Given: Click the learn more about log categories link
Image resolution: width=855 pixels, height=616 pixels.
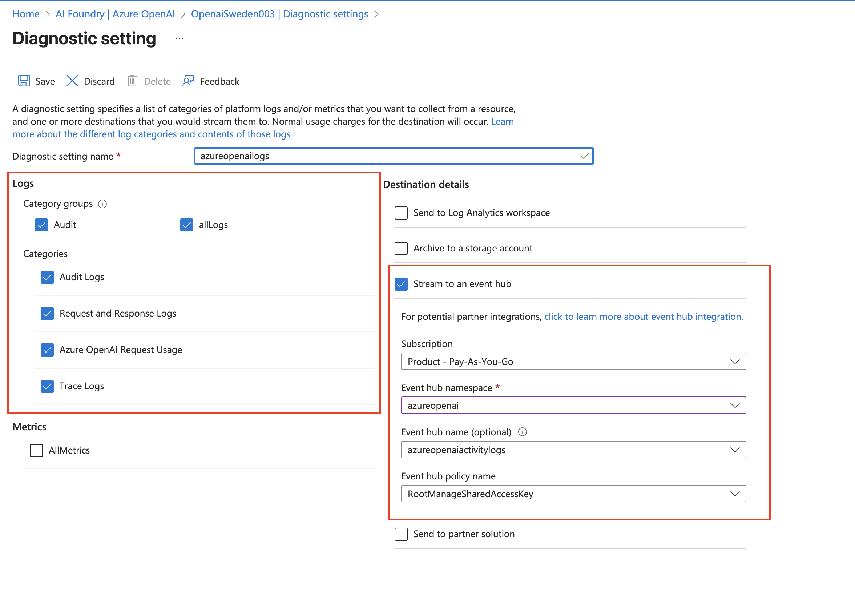Looking at the screenshot, I should (151, 134).
